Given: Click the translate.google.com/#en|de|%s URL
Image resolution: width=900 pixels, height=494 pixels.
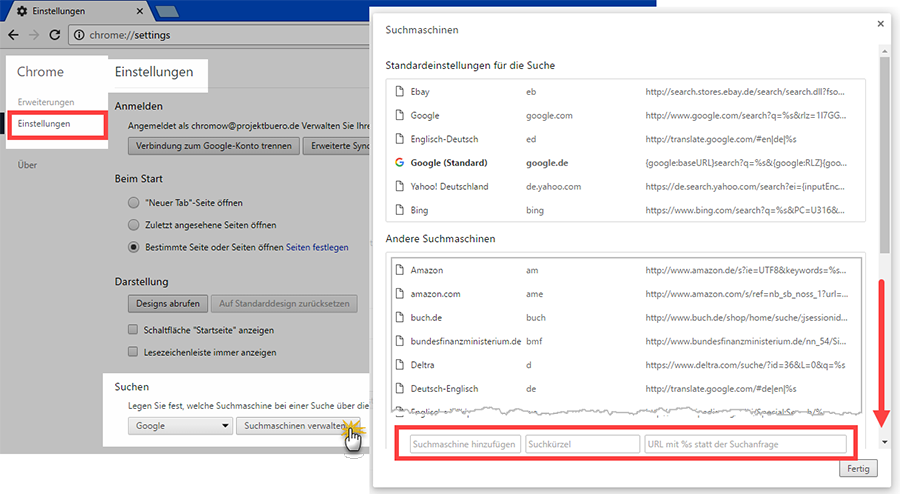Looking at the screenshot, I should pos(720,139).
